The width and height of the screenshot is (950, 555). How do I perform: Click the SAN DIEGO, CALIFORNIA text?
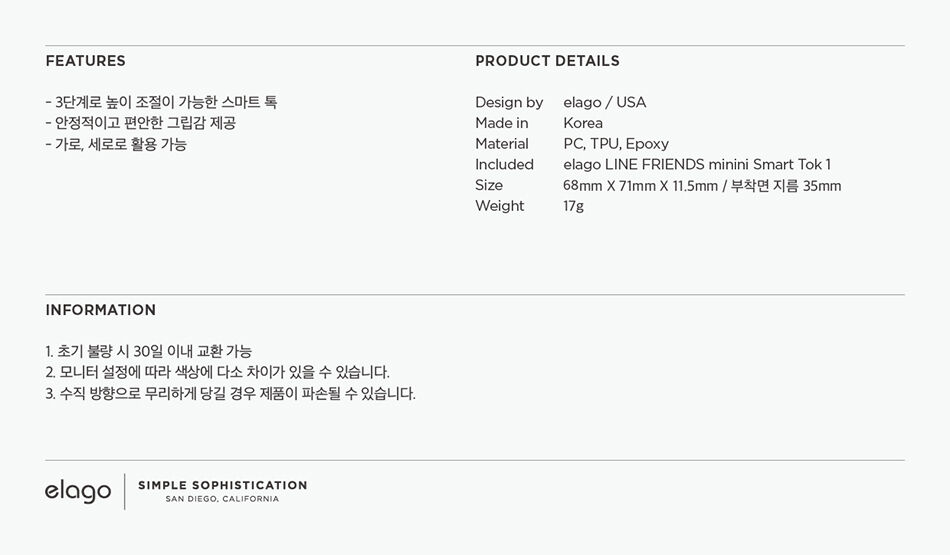pos(222,499)
